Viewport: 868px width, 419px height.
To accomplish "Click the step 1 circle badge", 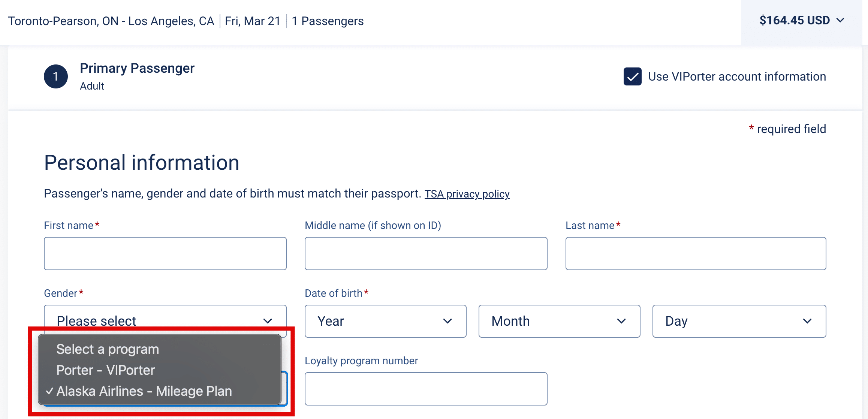I will (x=56, y=76).
